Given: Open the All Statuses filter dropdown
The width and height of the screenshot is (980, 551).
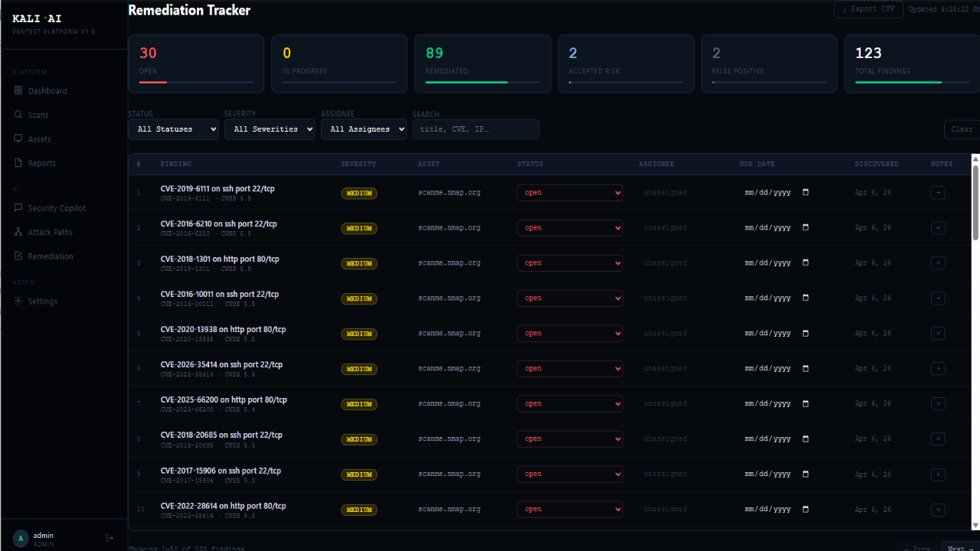Looking at the screenshot, I should pyautogui.click(x=173, y=129).
